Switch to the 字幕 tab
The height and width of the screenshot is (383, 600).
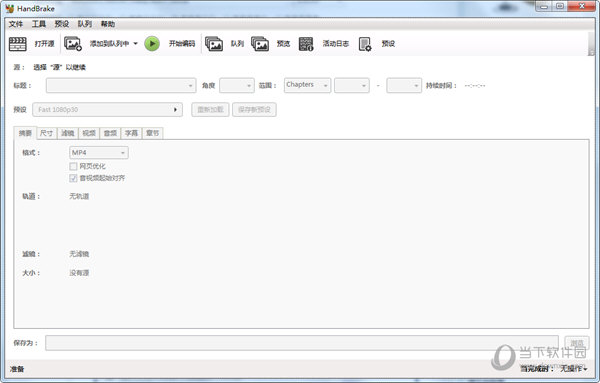(x=131, y=133)
